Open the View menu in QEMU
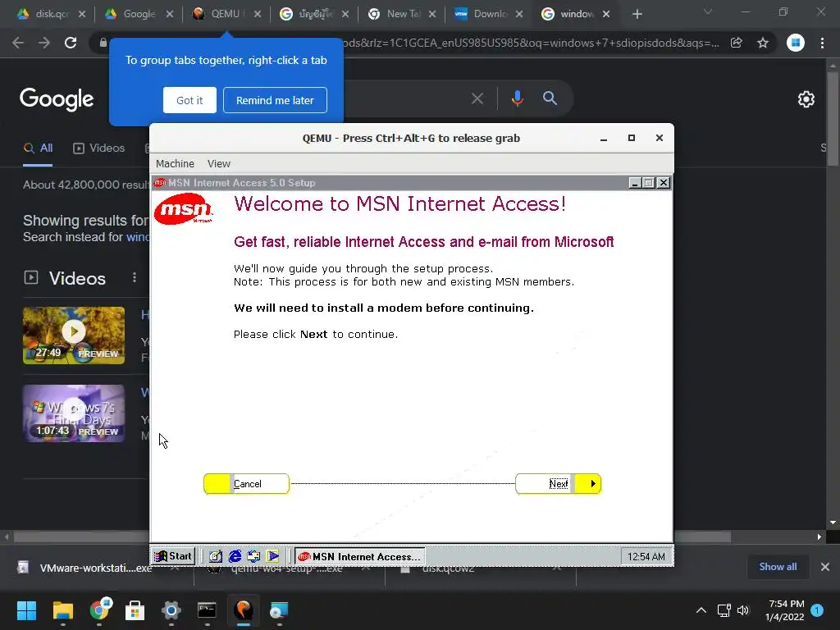The width and height of the screenshot is (840, 630). point(218,163)
